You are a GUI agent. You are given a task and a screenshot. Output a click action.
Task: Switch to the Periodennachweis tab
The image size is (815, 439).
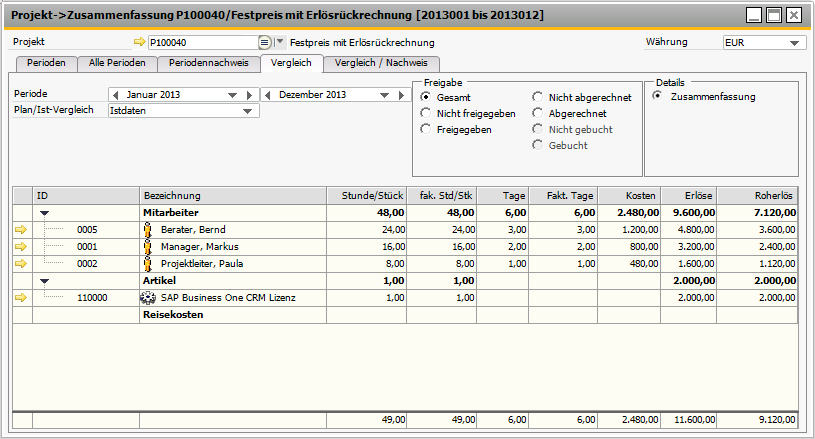208,63
